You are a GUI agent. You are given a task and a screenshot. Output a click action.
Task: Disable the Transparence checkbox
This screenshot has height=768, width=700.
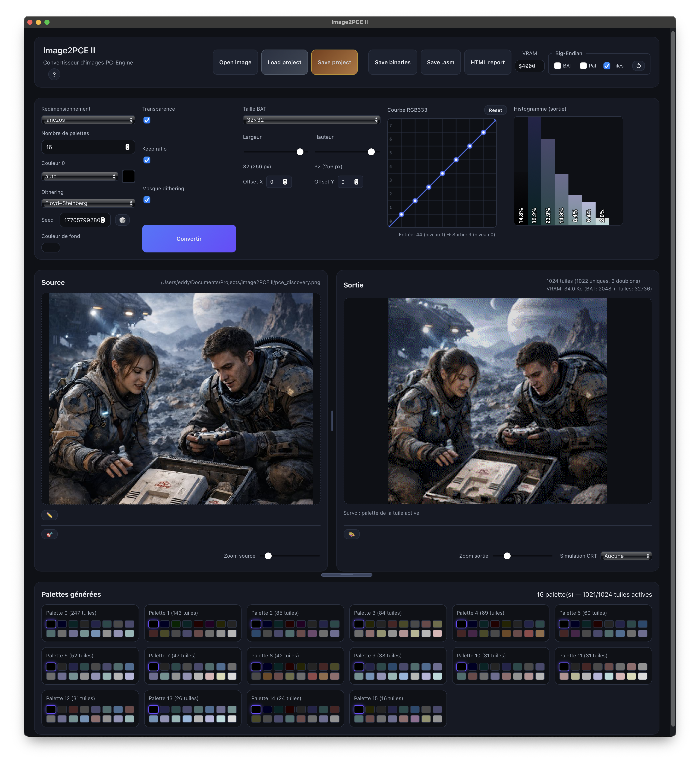click(x=147, y=120)
